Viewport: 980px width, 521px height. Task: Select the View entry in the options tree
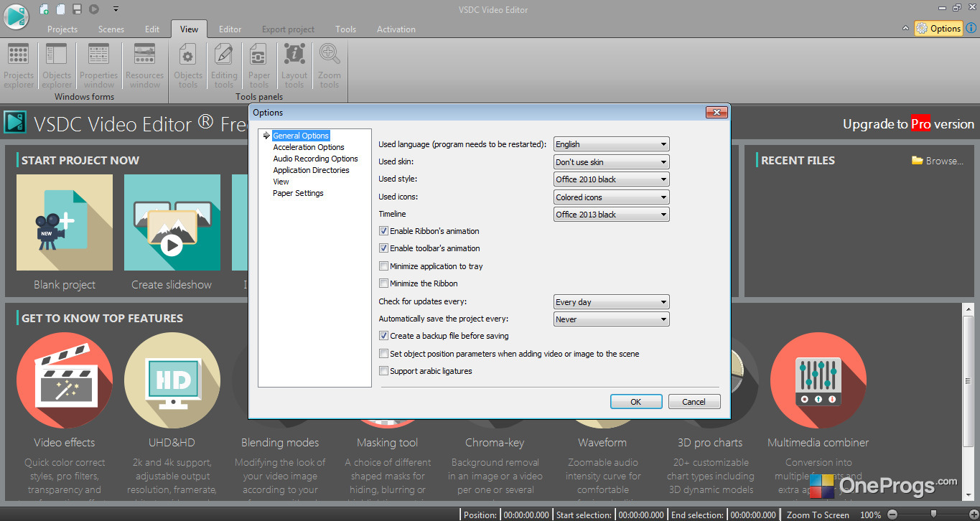[x=281, y=182]
